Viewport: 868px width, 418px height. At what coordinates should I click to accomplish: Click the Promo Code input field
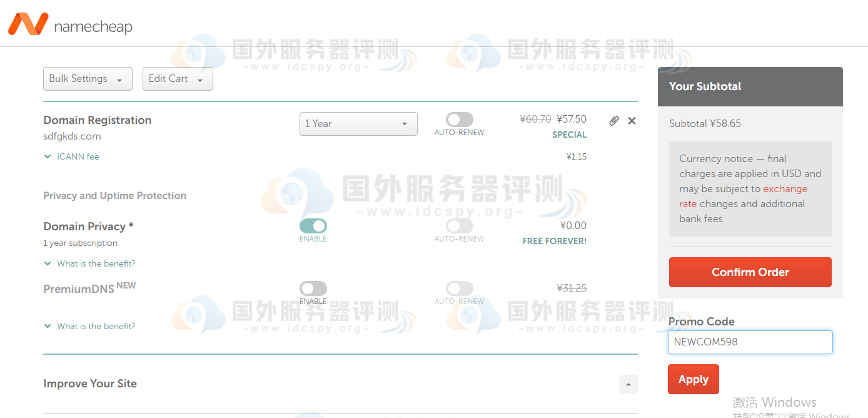coord(750,342)
